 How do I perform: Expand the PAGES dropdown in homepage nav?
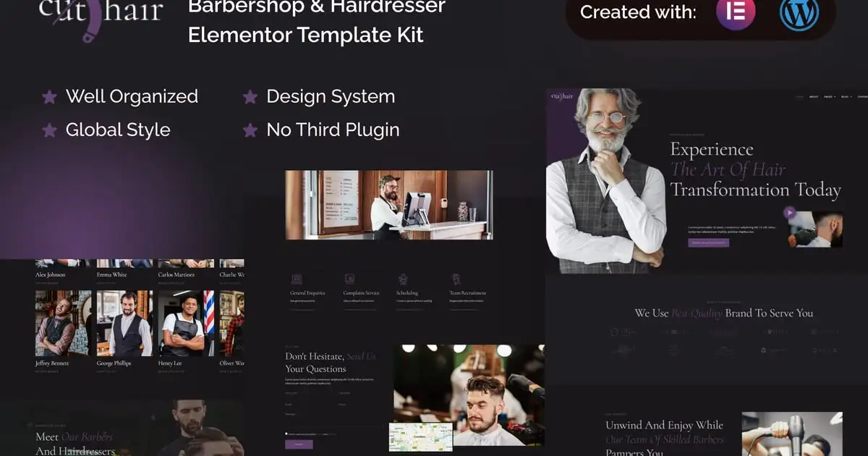[830, 96]
